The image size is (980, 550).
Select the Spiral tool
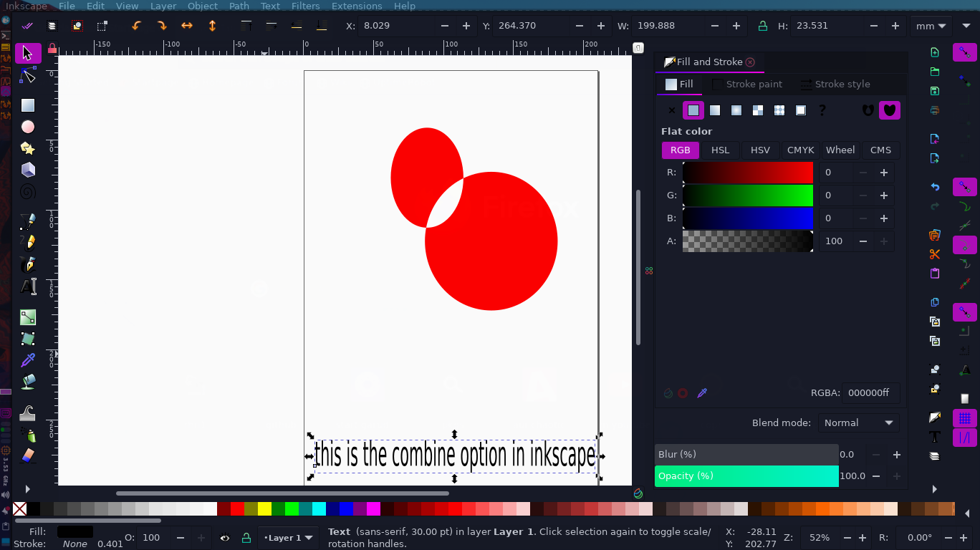[28, 192]
